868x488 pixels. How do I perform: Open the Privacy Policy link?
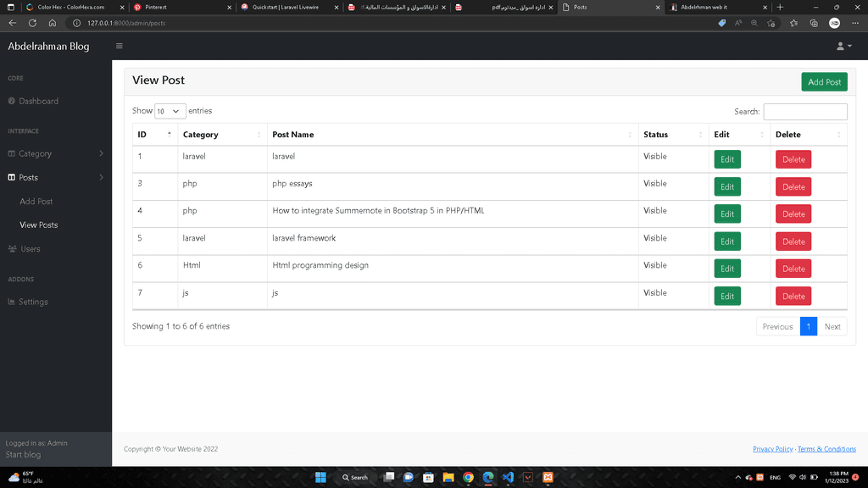(773, 449)
